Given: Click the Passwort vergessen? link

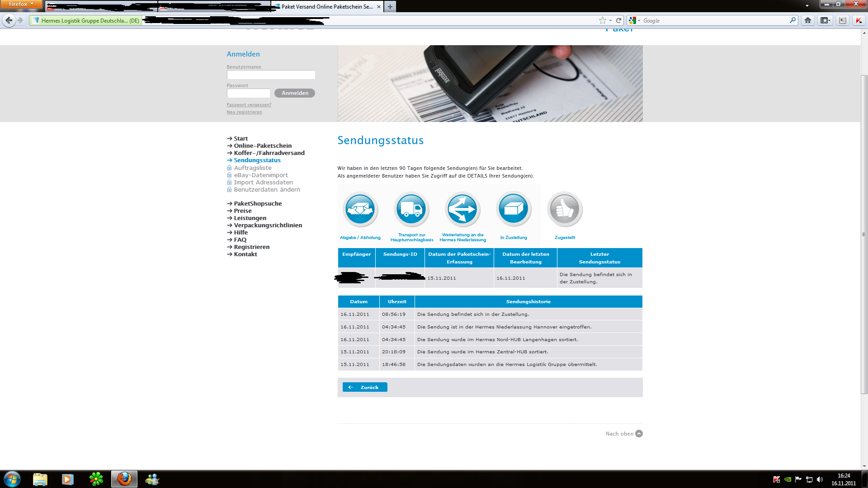Looking at the screenshot, I should tap(249, 105).
